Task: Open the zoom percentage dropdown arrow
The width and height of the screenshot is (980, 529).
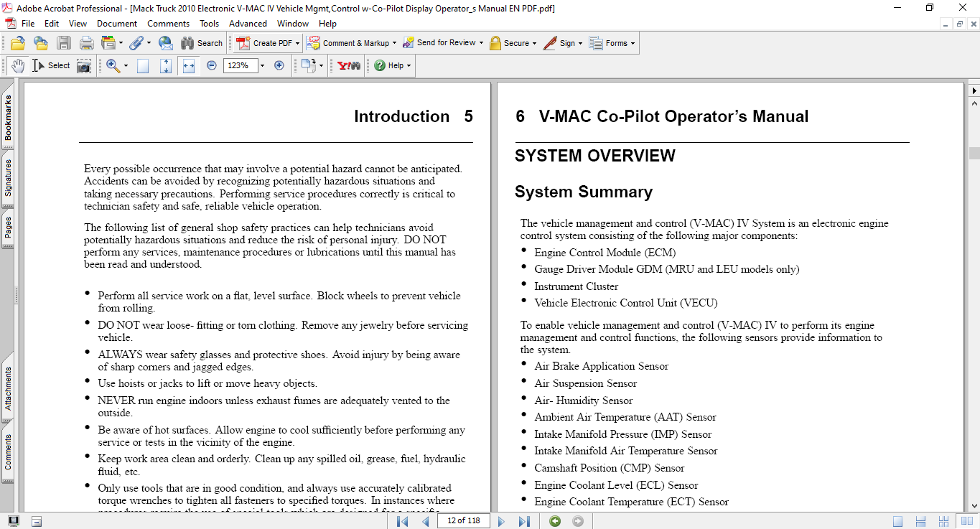Action: [x=262, y=65]
